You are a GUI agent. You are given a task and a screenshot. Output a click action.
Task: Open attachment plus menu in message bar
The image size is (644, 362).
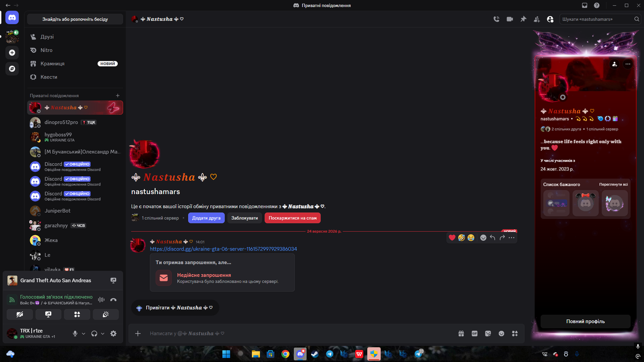click(x=138, y=333)
